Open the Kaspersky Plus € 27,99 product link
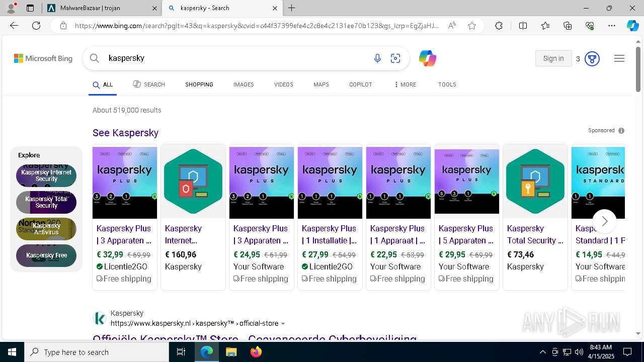This screenshot has width=644, height=362. point(329,234)
